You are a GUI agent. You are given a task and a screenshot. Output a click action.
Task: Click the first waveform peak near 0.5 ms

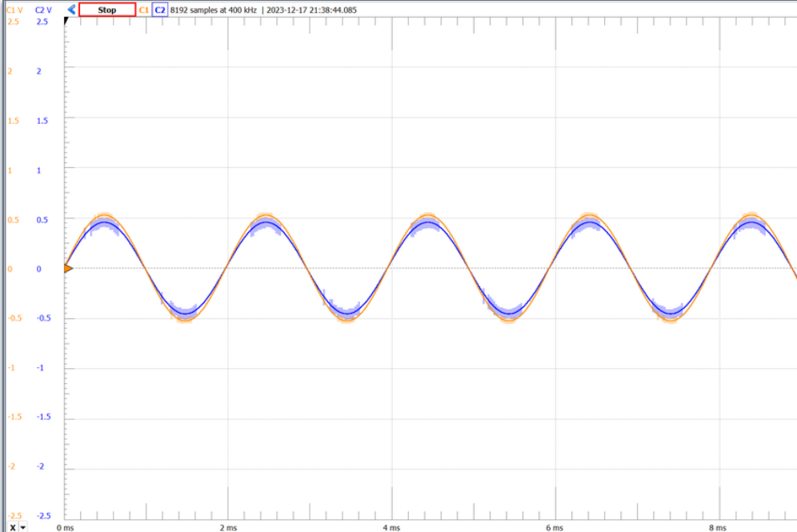[105, 216]
